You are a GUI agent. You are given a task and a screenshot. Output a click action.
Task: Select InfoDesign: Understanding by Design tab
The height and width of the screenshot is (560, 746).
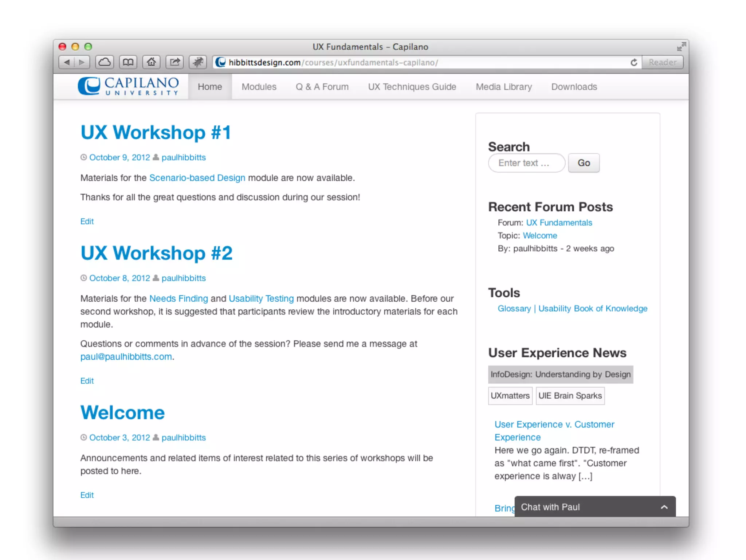pos(560,375)
